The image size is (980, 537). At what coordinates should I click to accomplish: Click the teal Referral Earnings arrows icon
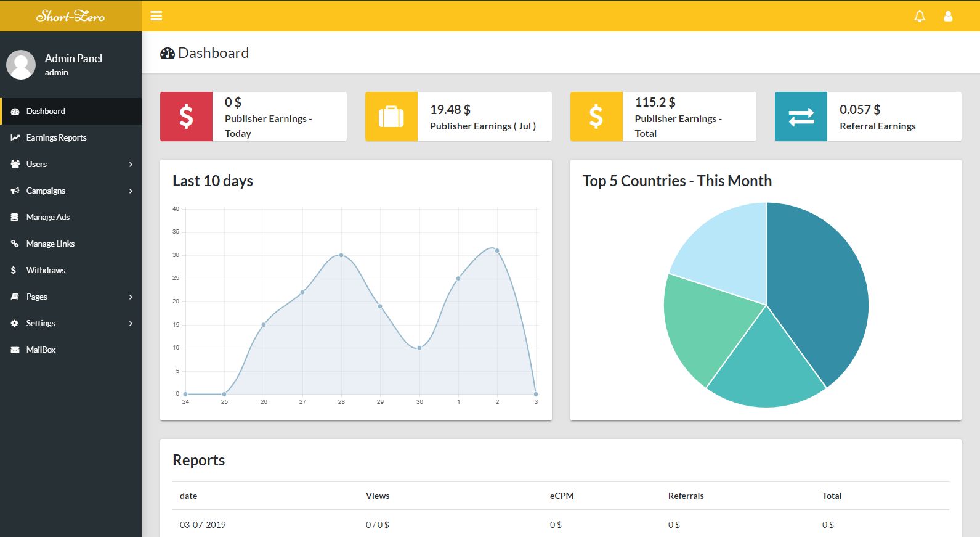click(x=801, y=117)
